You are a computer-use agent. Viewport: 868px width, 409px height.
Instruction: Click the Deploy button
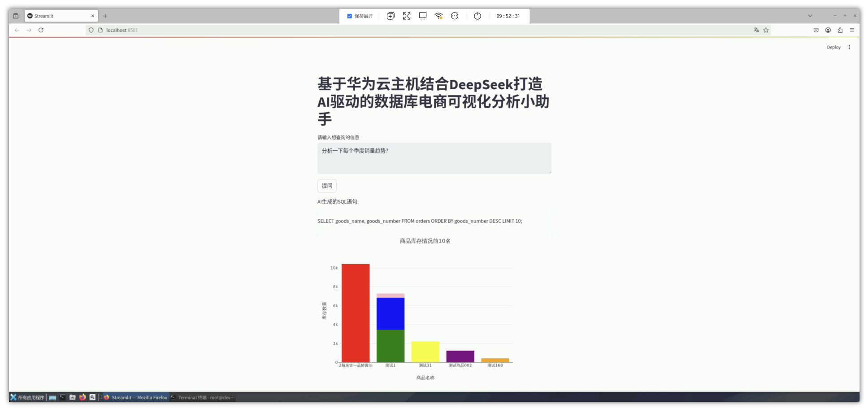click(834, 47)
